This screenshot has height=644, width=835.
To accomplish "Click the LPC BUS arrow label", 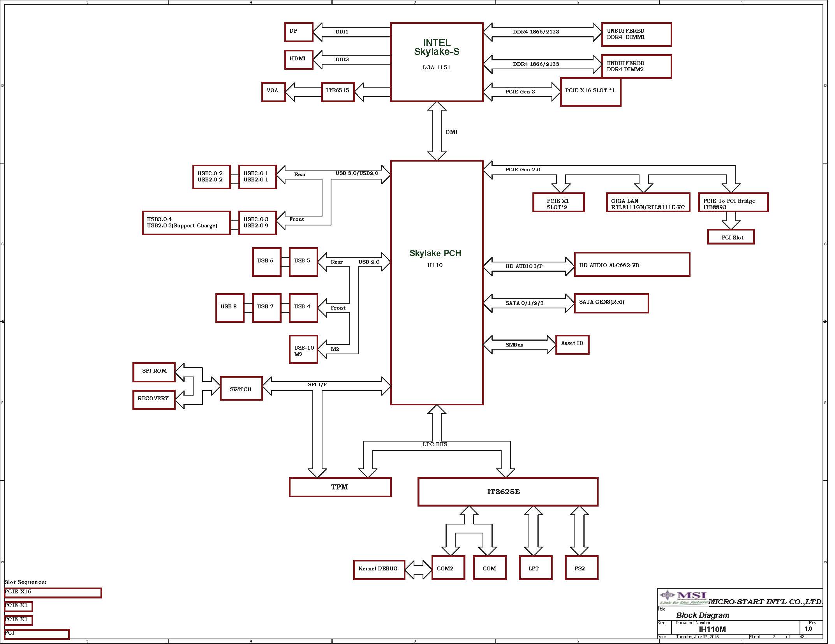I will click(x=435, y=445).
